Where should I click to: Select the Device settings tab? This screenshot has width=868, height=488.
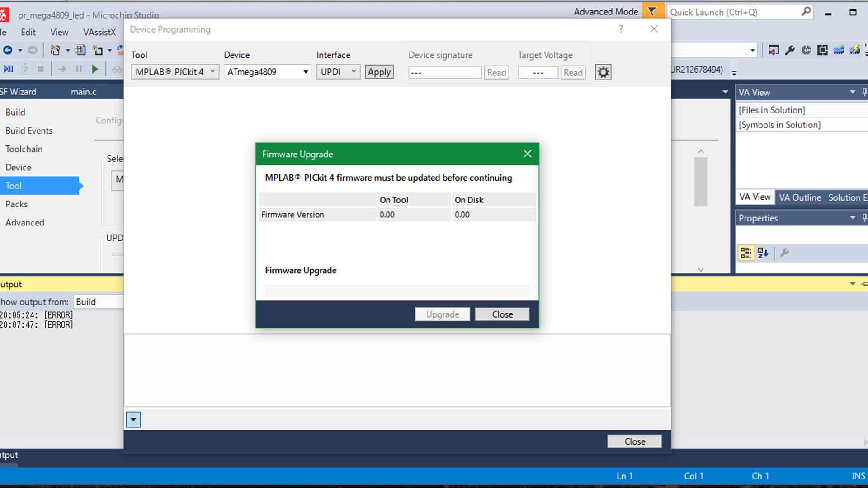pos(19,167)
